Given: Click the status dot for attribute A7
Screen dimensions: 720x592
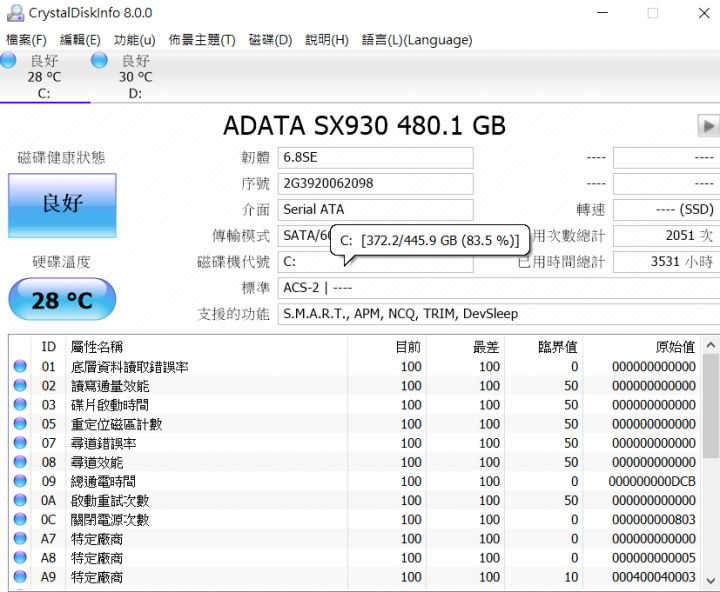Looking at the screenshot, I should click(20, 538).
